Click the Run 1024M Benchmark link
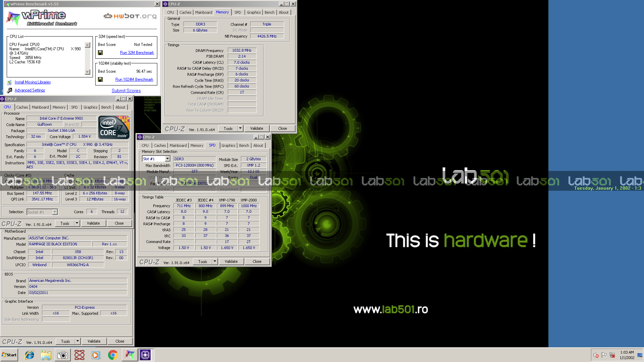Viewport: 644px width, 362px height. pos(134,79)
